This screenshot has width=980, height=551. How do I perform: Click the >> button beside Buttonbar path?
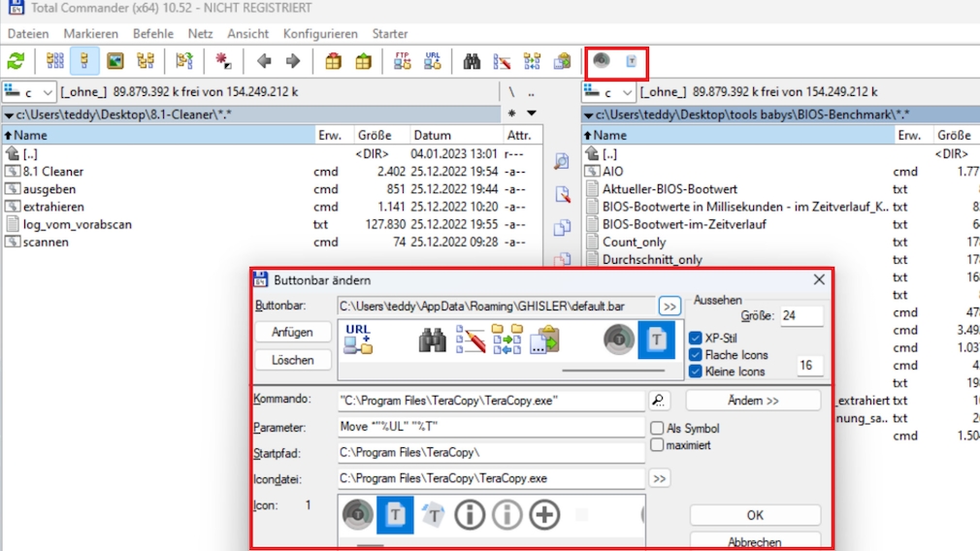670,307
